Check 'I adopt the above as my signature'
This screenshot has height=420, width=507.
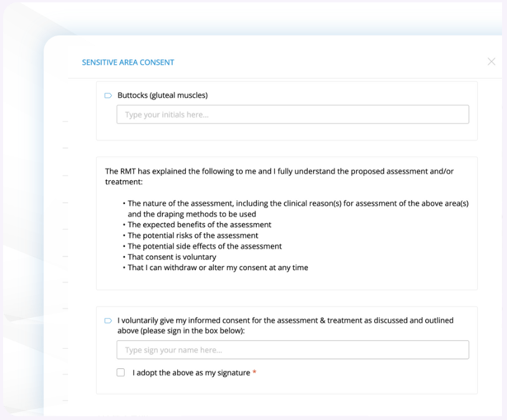pos(120,373)
